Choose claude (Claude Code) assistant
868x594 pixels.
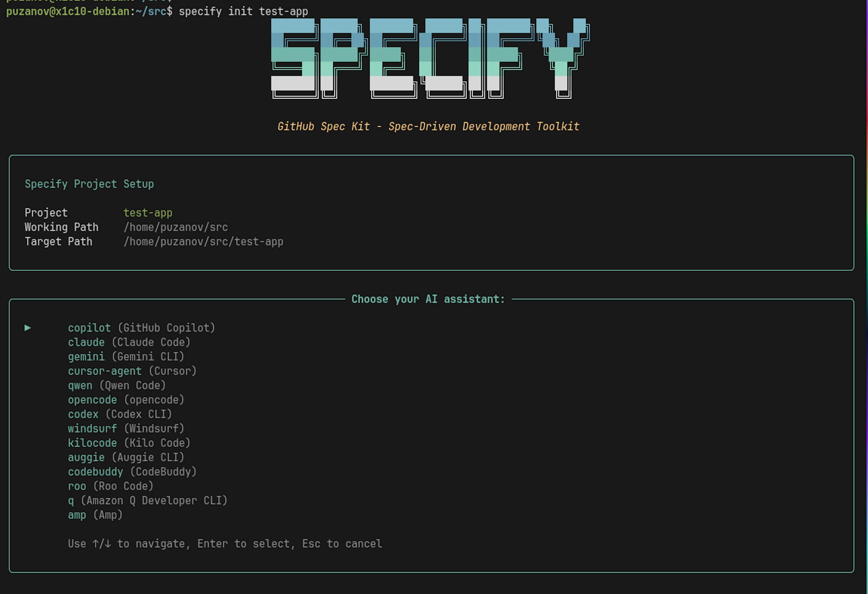pyautogui.click(x=129, y=342)
